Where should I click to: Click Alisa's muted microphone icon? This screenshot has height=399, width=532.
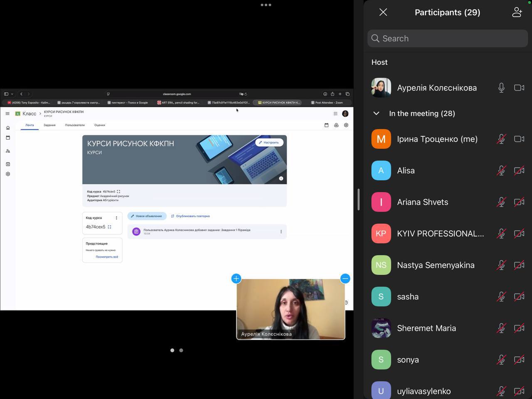(x=501, y=171)
